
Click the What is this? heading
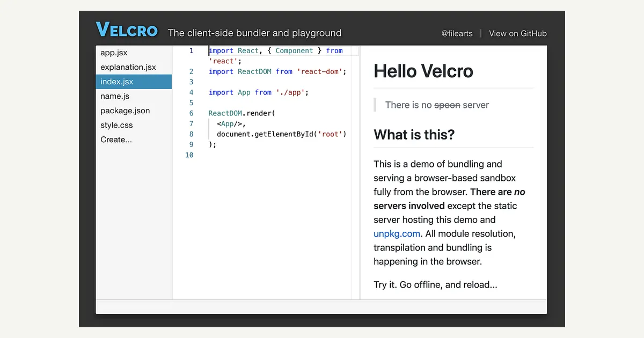coord(414,135)
